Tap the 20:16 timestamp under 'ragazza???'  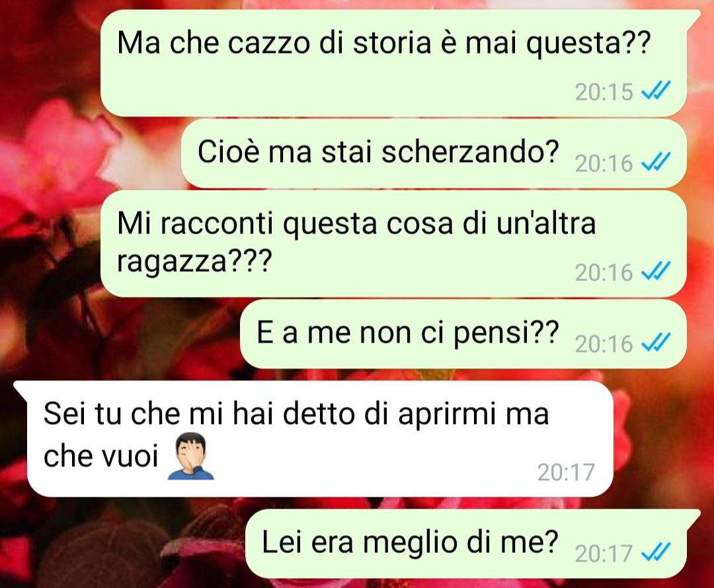[604, 273]
